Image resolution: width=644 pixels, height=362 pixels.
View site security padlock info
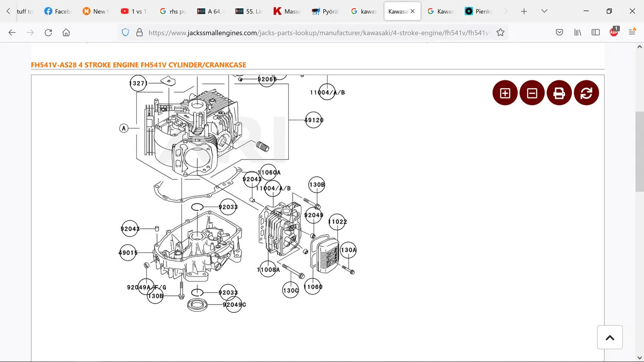click(x=139, y=33)
